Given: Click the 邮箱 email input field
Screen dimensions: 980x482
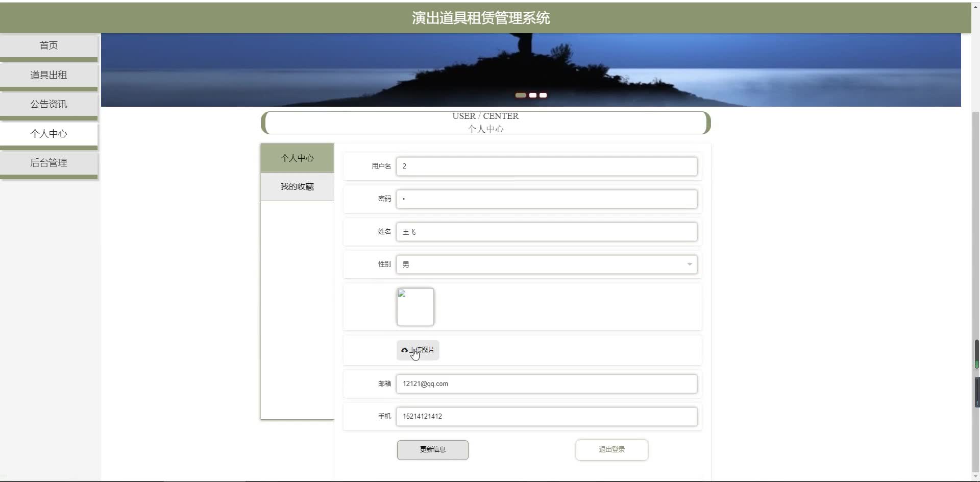Looking at the screenshot, I should [x=546, y=383].
